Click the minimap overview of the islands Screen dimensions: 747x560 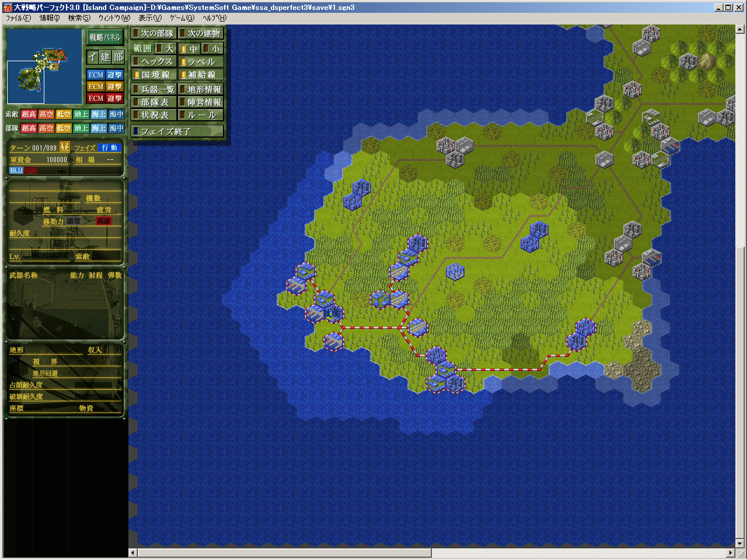44,66
